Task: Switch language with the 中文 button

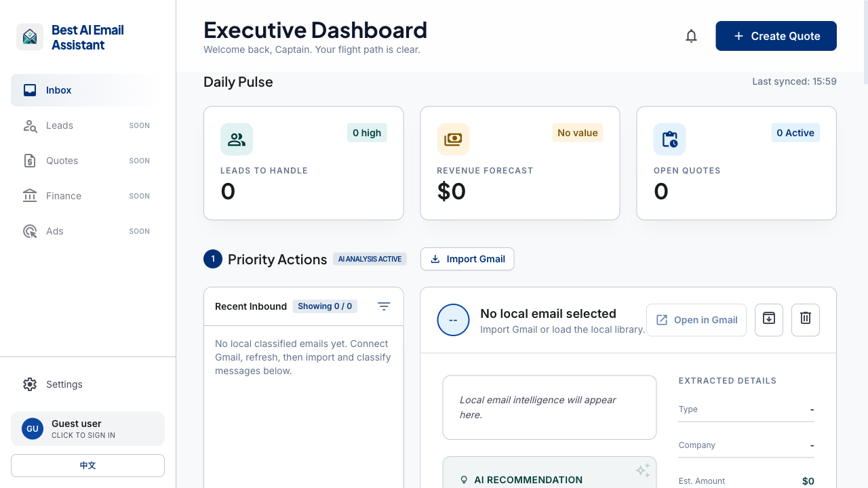Action: 88,466
